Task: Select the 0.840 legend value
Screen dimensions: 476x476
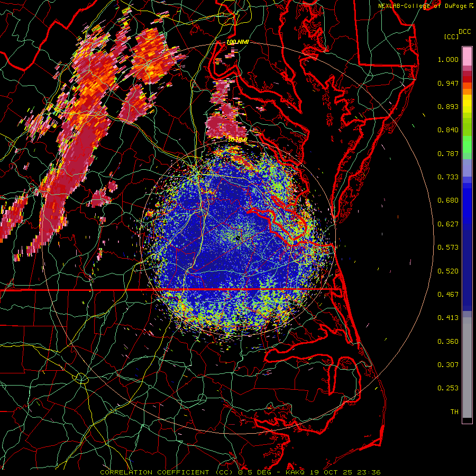Action: coord(448,130)
